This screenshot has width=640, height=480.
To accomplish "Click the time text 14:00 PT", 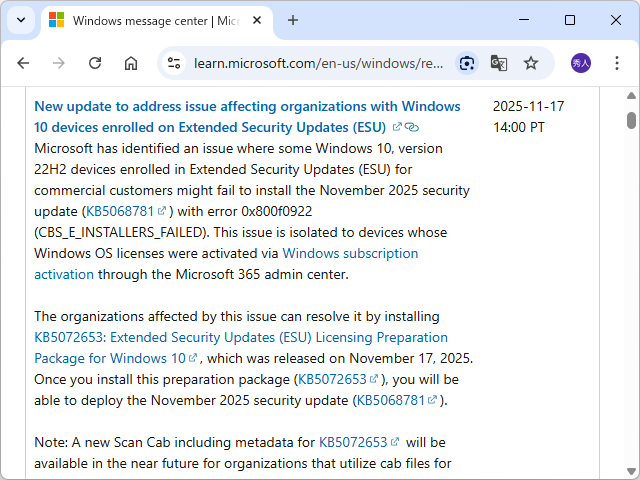I will coord(519,127).
